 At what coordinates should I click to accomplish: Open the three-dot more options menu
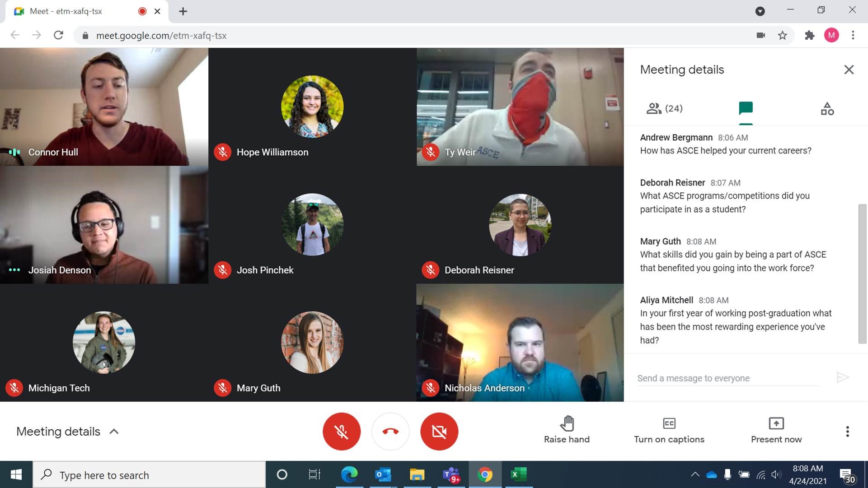pyautogui.click(x=847, y=432)
